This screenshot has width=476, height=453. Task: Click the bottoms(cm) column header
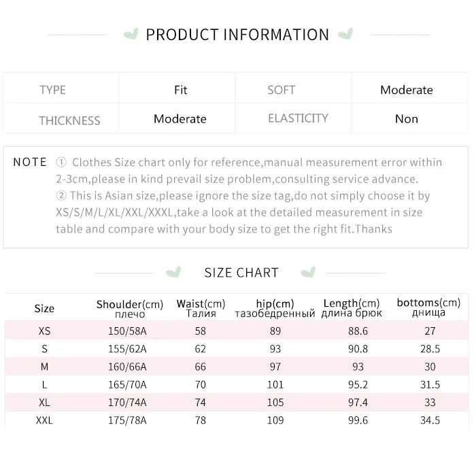[x=428, y=307]
